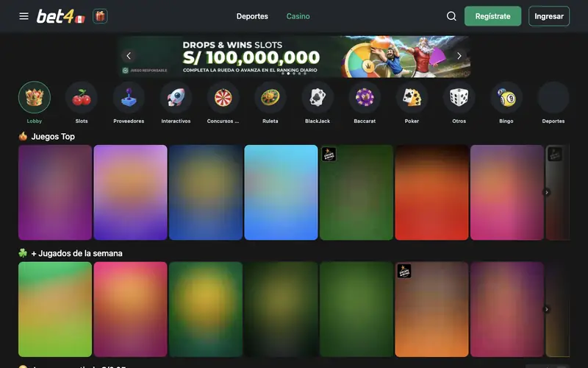This screenshot has width=588, height=368.
Task: Open the light blue game in Juegos Top
Action: [x=281, y=192]
